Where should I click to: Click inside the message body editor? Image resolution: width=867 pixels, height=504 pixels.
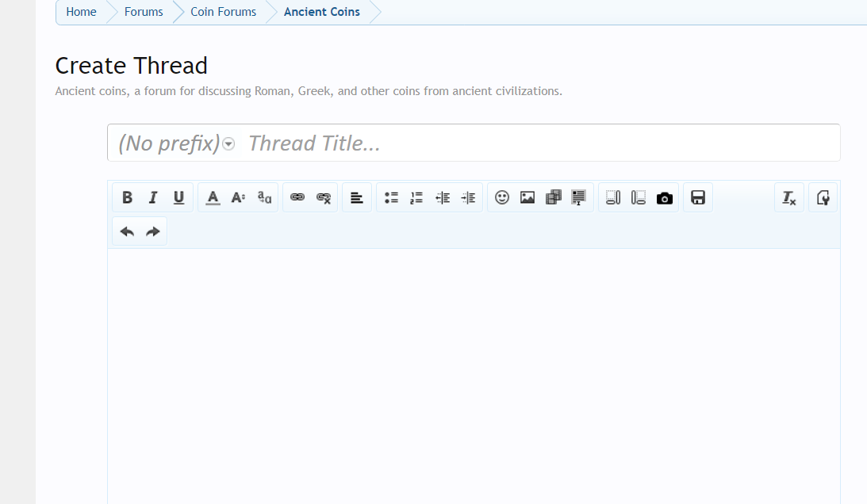click(474, 376)
